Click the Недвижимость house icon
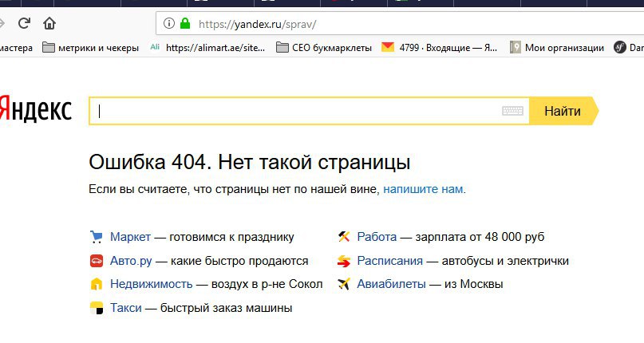The width and height of the screenshot is (644, 343). (x=96, y=284)
